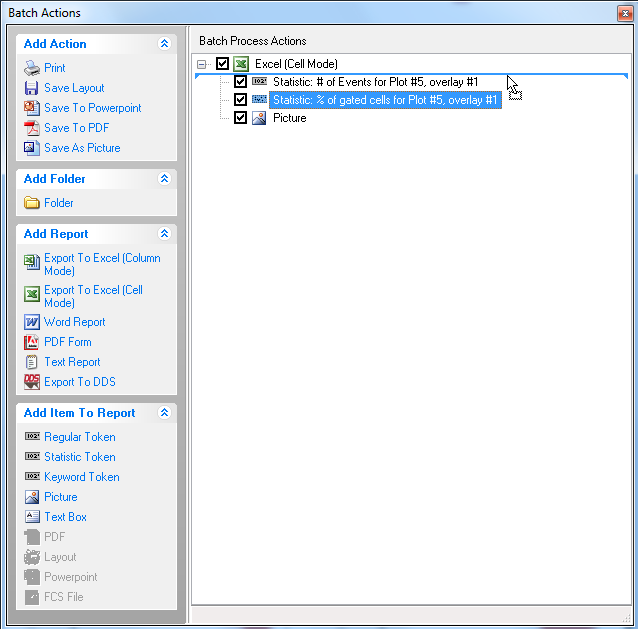Click the Save As Picture link
Viewport: 638px width, 629px height.
point(82,148)
